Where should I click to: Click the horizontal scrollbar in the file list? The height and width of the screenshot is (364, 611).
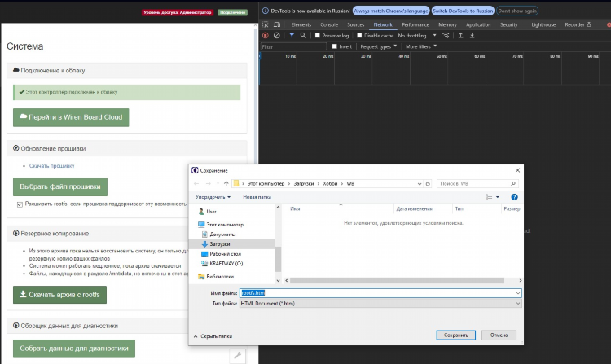click(397, 280)
